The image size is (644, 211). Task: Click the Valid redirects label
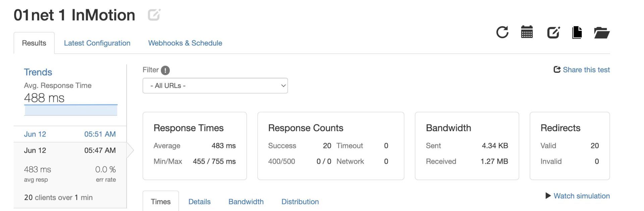click(x=548, y=146)
